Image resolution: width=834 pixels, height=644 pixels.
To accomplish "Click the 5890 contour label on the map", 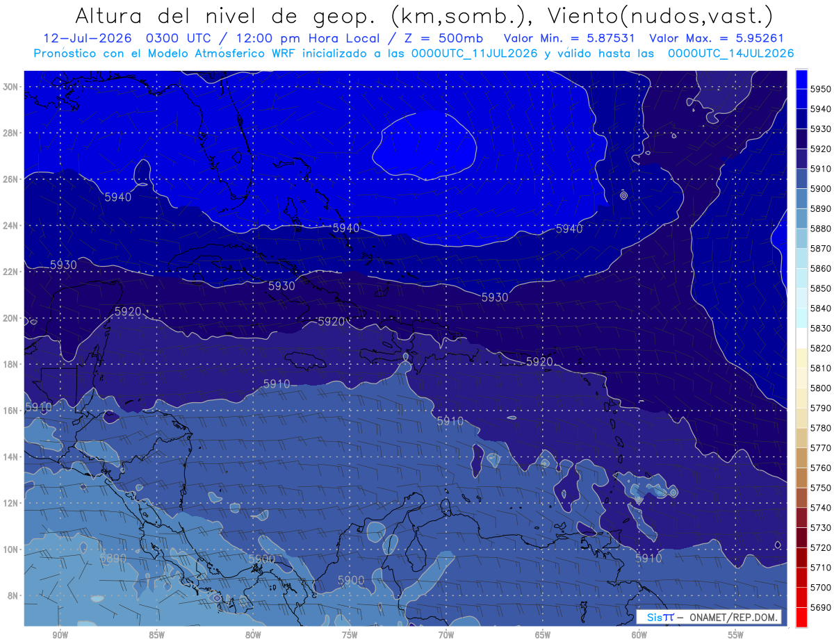I will tap(113, 558).
